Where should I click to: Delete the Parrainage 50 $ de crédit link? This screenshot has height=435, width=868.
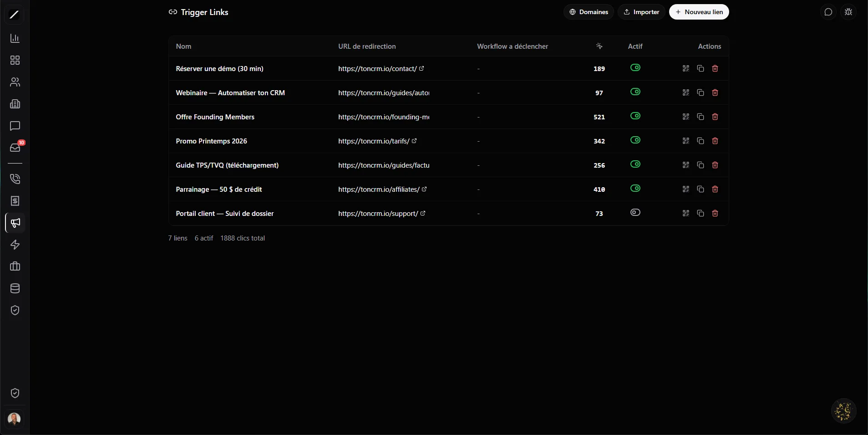[x=715, y=189]
